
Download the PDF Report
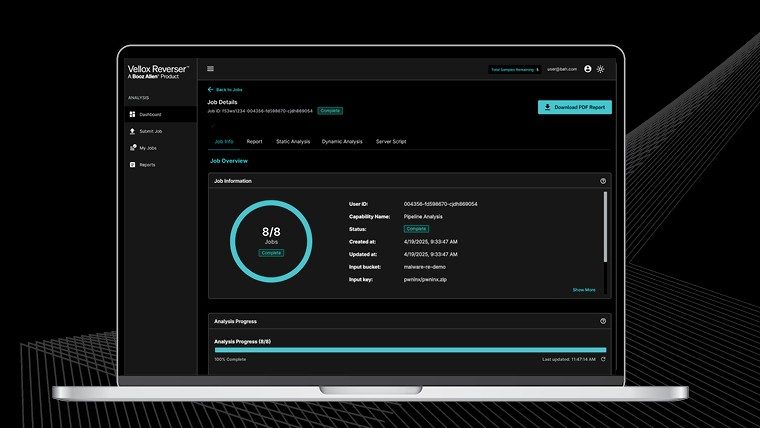(x=574, y=107)
